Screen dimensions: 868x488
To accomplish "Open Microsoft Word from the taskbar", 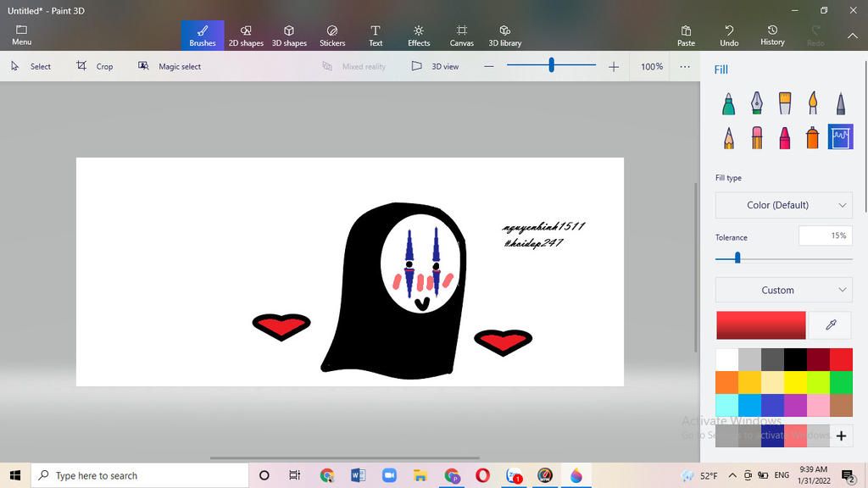I will [x=359, y=475].
